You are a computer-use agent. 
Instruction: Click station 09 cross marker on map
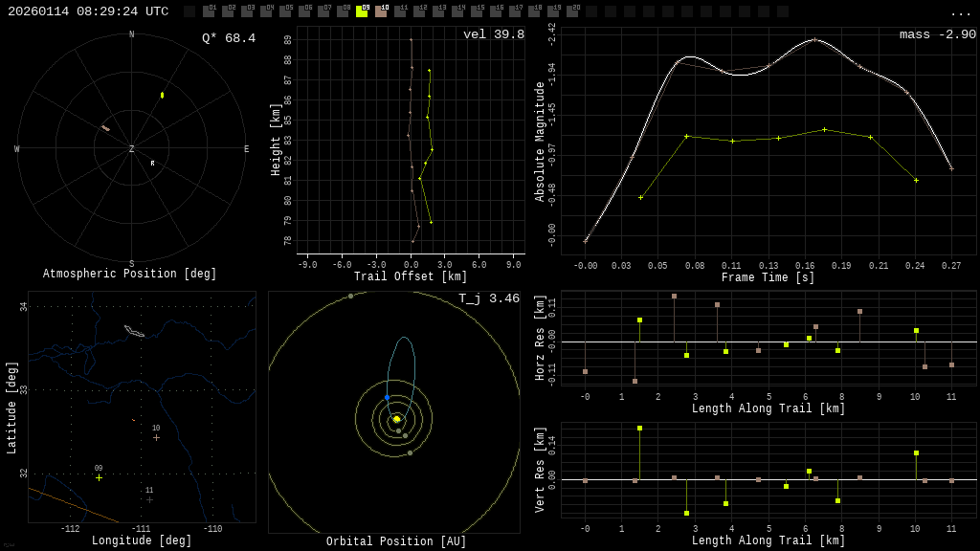[99, 477]
